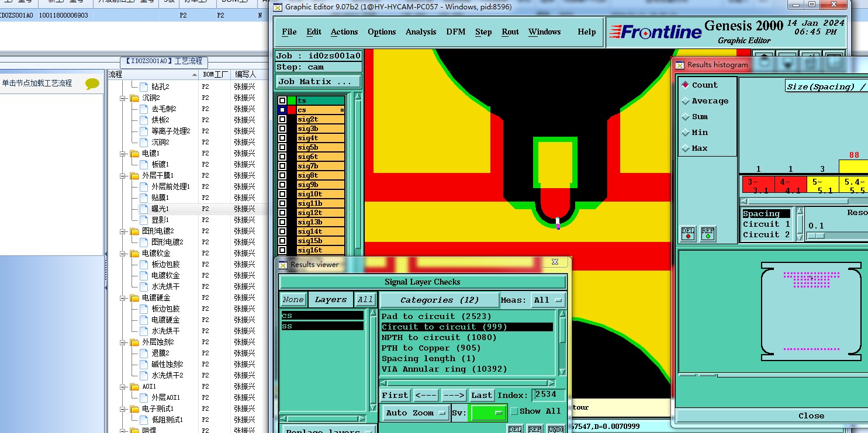Click folder icon of 电镀软金 node

point(135,253)
